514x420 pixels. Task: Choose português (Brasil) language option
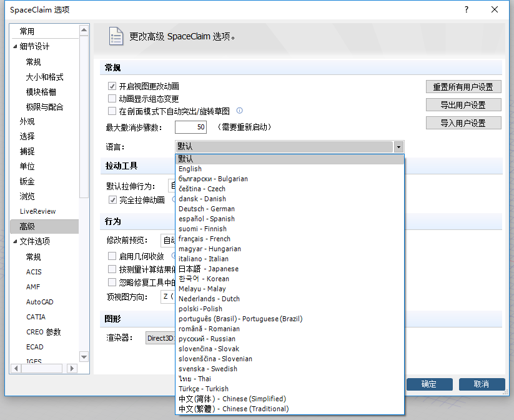coord(290,319)
